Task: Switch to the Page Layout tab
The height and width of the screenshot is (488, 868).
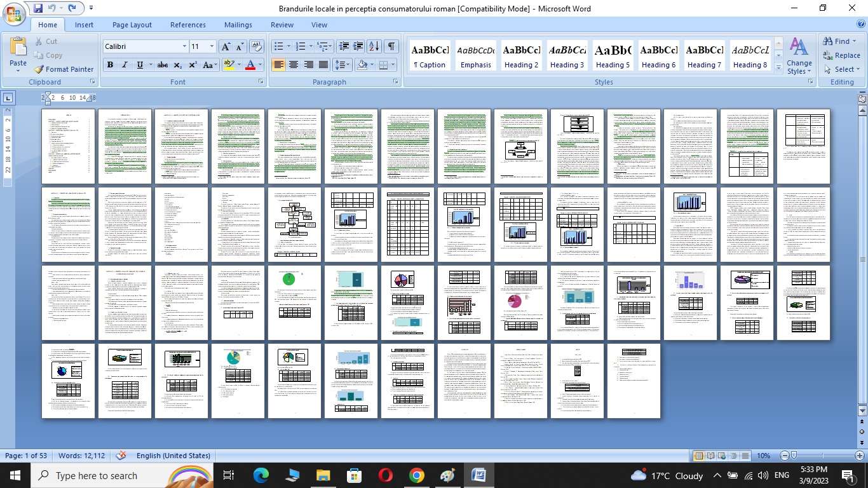Action: coord(132,25)
